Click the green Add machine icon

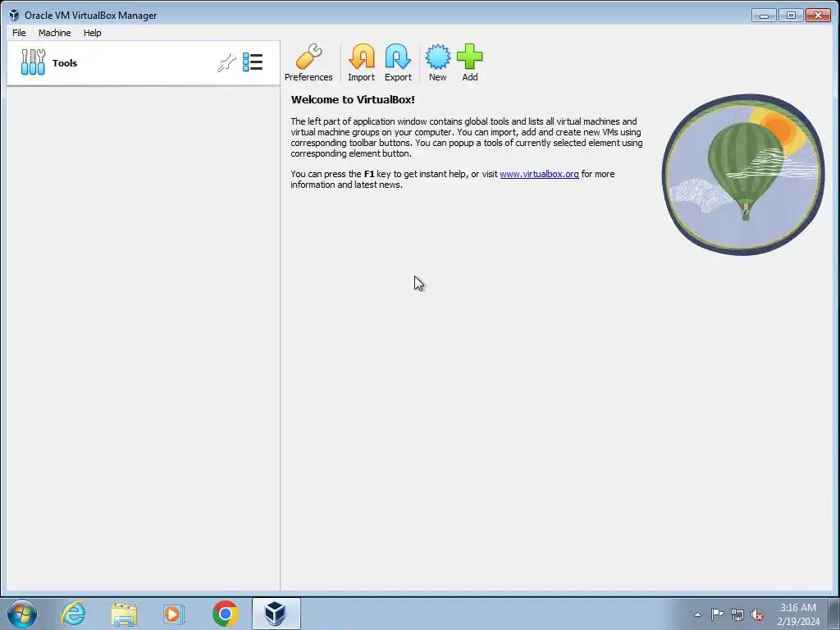point(470,62)
